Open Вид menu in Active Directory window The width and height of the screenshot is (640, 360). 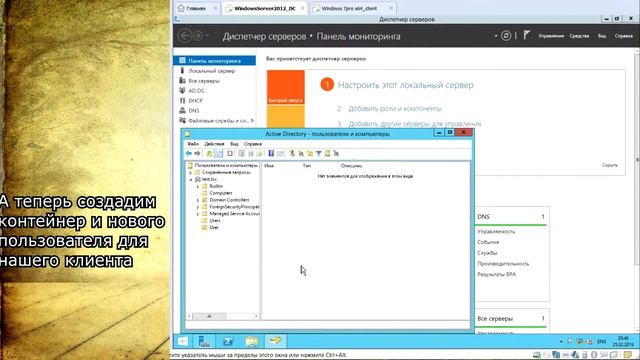click(234, 144)
